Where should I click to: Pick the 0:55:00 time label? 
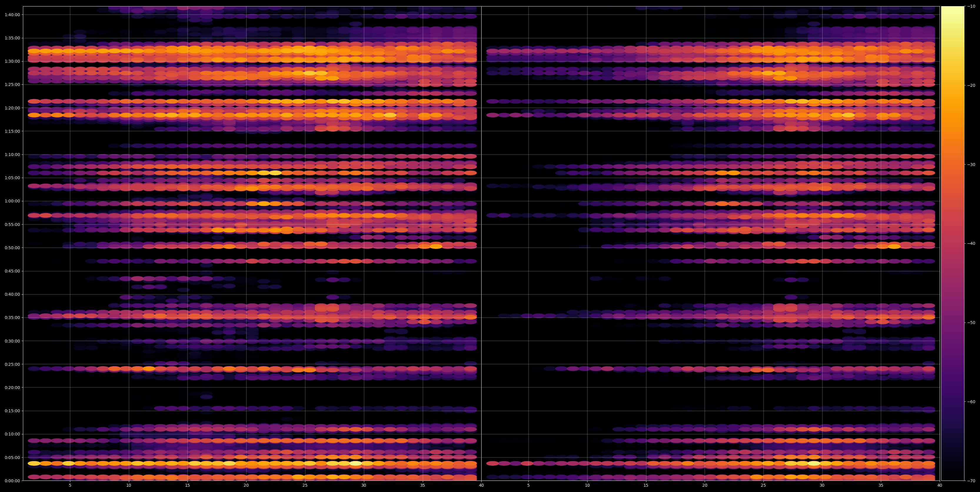(12, 225)
